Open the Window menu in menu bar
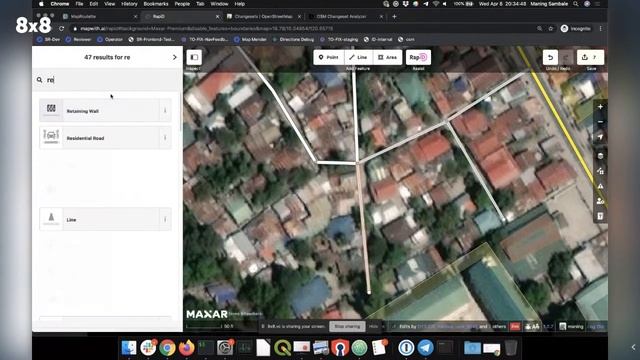The height and width of the screenshot is (360, 640). [219, 4]
